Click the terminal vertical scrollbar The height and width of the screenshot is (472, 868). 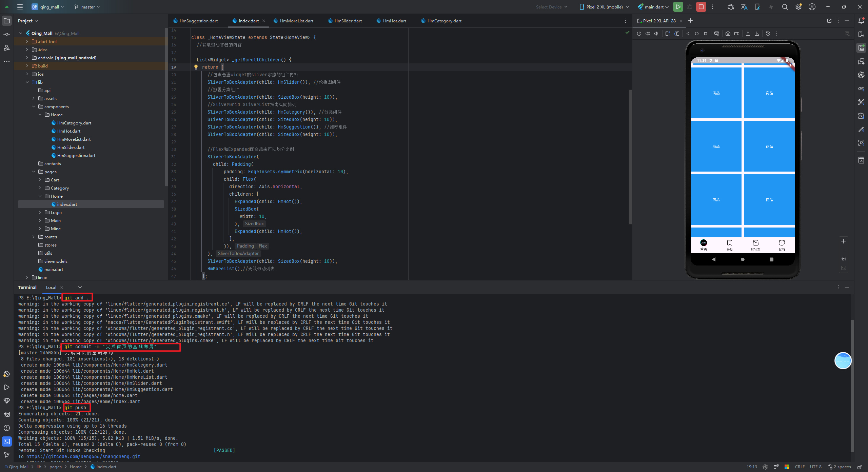pos(852,387)
